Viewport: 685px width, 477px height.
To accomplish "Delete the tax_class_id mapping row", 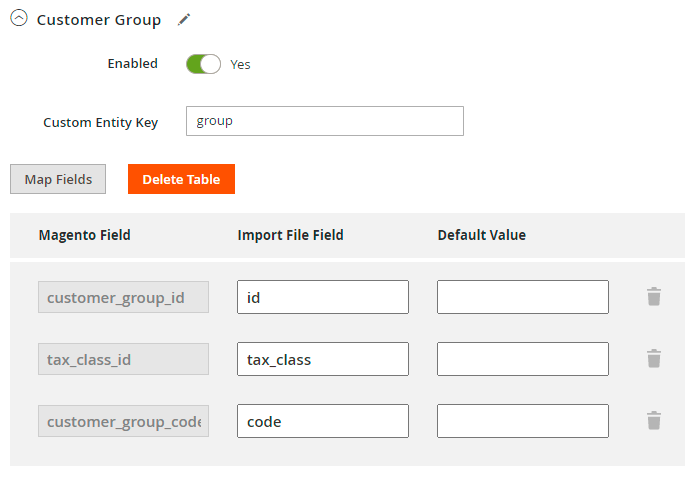I will pos(654,359).
